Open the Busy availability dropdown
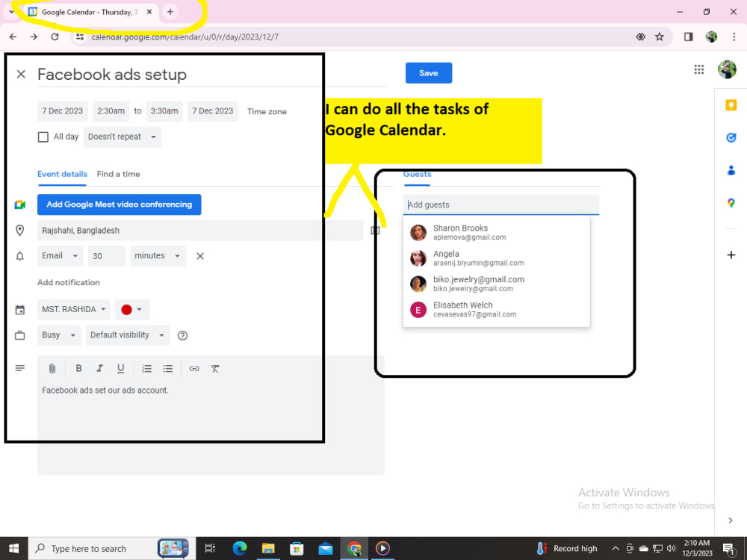747x560 pixels. point(59,335)
